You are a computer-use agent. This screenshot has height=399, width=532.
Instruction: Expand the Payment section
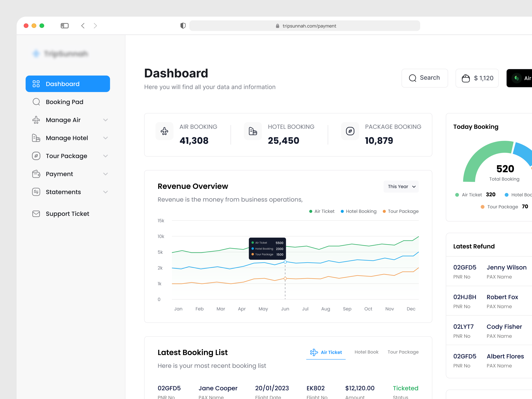pyautogui.click(x=105, y=174)
